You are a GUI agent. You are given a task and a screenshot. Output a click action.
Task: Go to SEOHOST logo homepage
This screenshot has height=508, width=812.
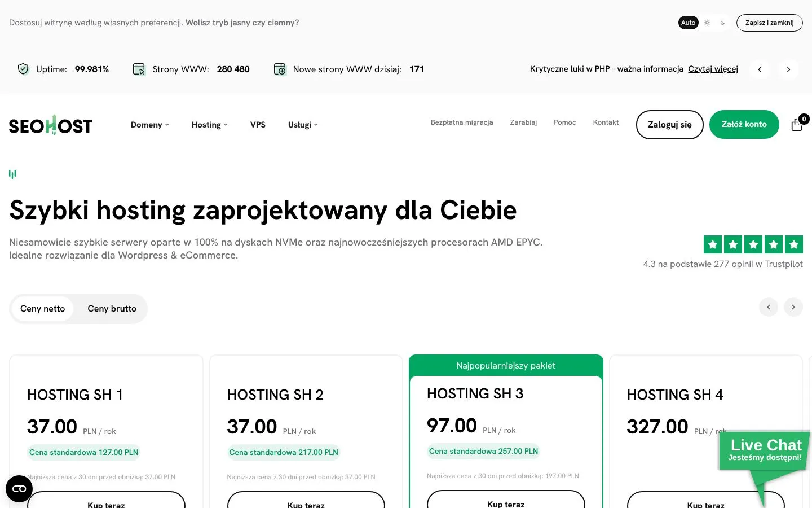click(x=51, y=125)
